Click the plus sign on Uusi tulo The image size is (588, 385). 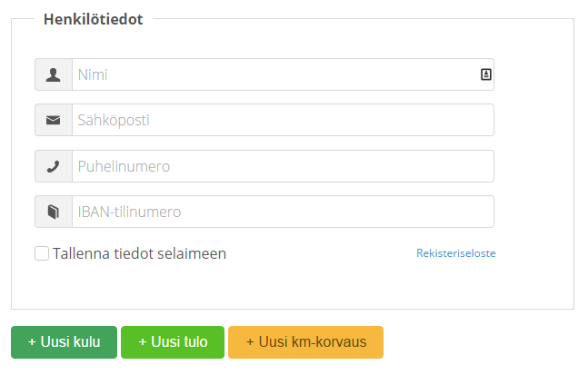(143, 342)
